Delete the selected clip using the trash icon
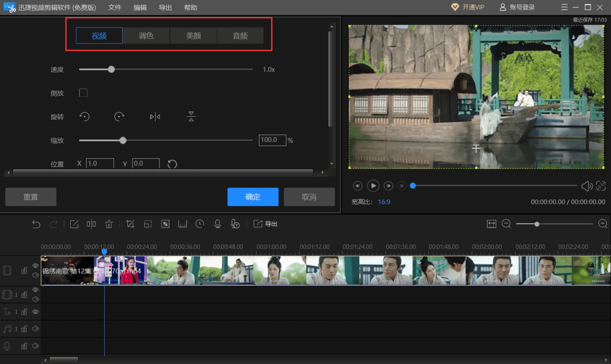 tap(109, 224)
